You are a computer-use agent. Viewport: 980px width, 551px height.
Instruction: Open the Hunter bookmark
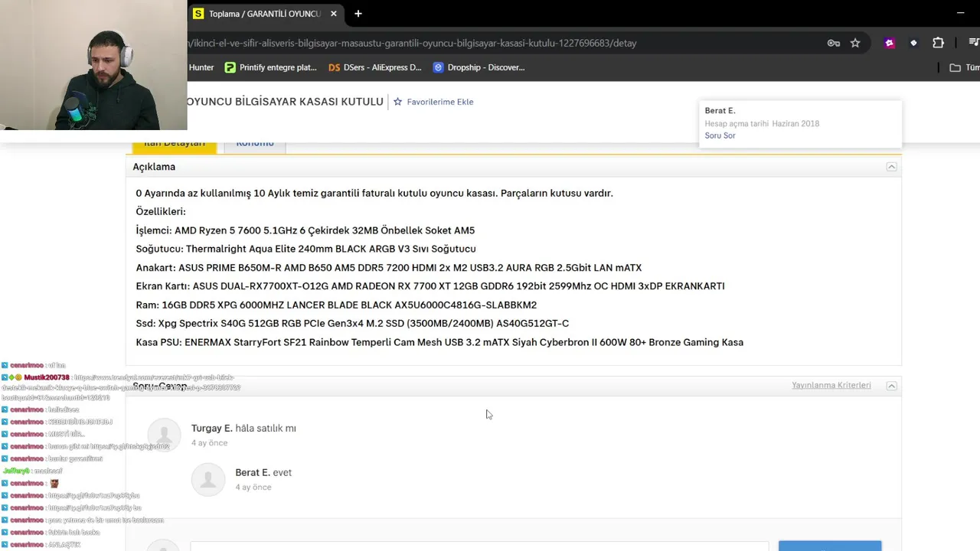click(201, 67)
